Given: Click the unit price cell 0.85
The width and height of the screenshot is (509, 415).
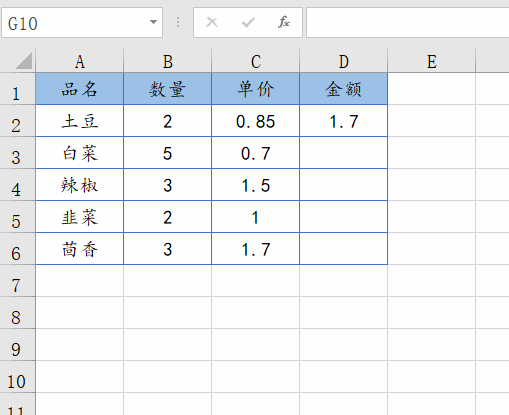Looking at the screenshot, I should [256, 121].
